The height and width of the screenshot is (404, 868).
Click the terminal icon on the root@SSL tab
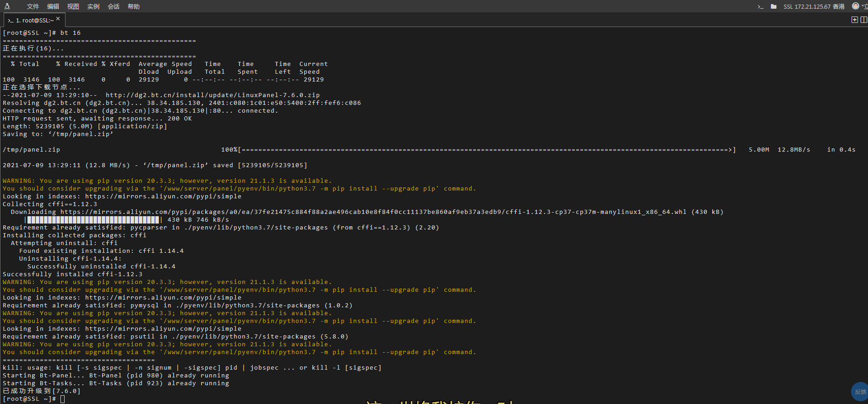point(11,21)
